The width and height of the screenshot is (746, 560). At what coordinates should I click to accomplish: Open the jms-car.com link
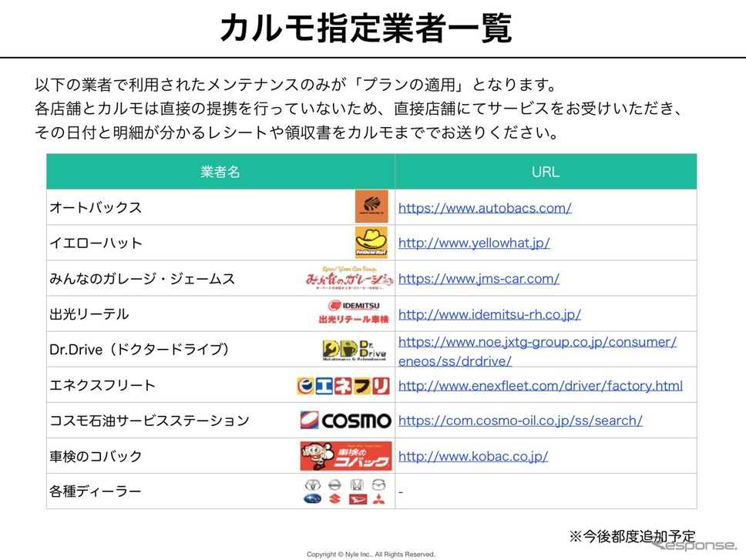click(x=479, y=279)
